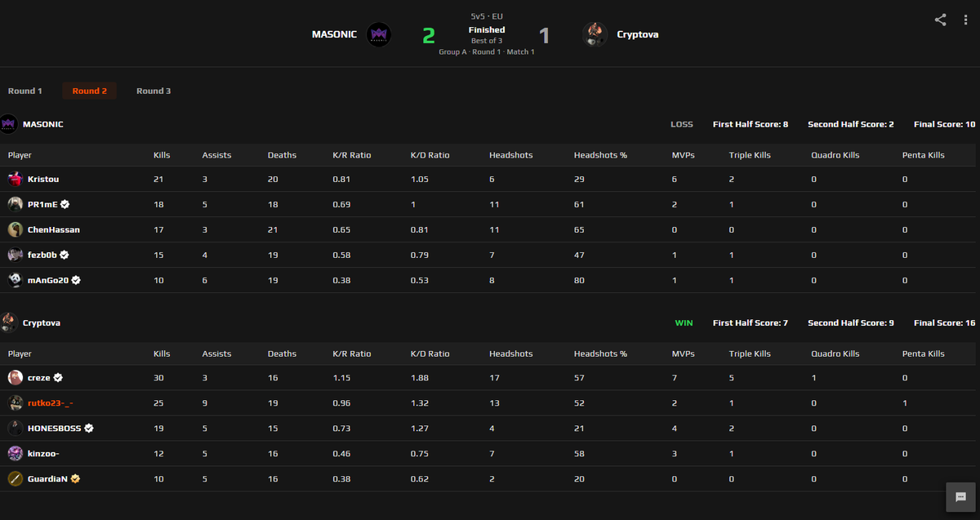Image resolution: width=980 pixels, height=520 pixels.
Task: Click Cryptova's Final Score: 16 text
Action: pyautogui.click(x=944, y=322)
